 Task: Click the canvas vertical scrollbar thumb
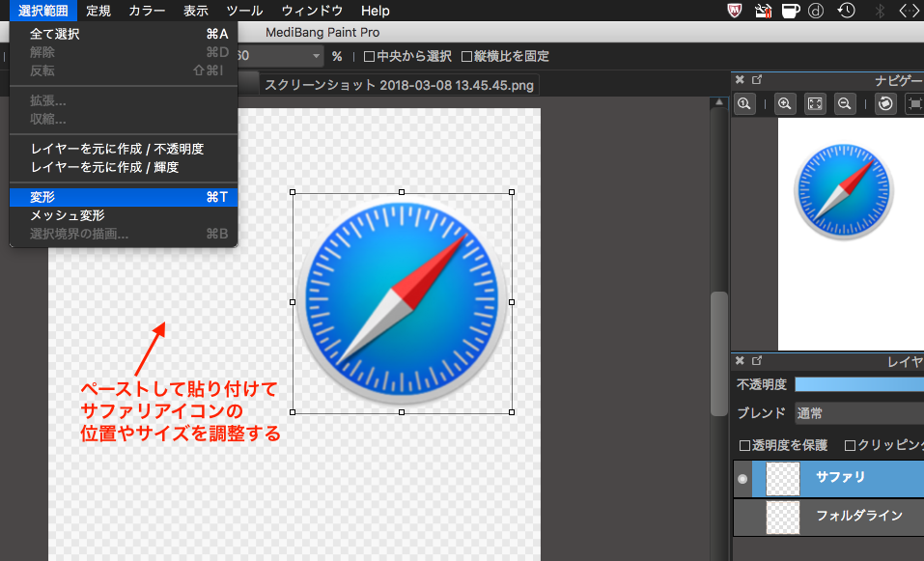point(718,353)
